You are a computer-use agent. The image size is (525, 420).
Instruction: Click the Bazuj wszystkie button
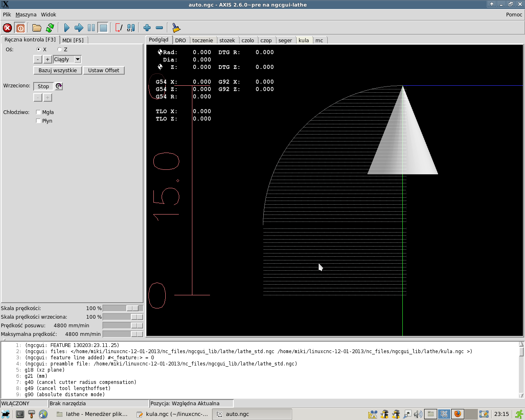(57, 71)
